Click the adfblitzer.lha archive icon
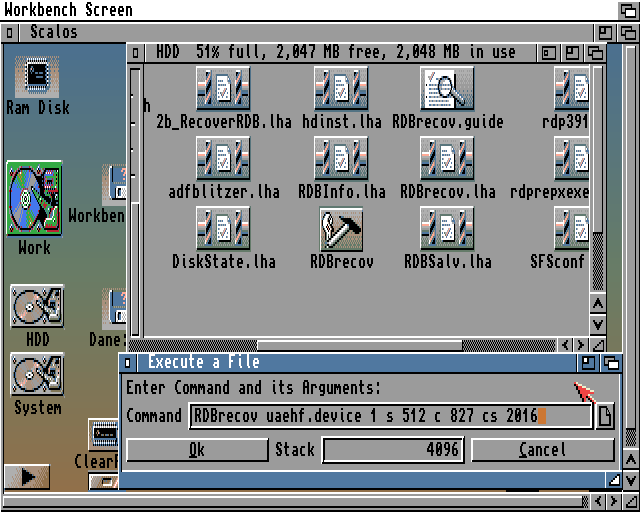Viewport: 640px width, 512px height. [x=223, y=160]
